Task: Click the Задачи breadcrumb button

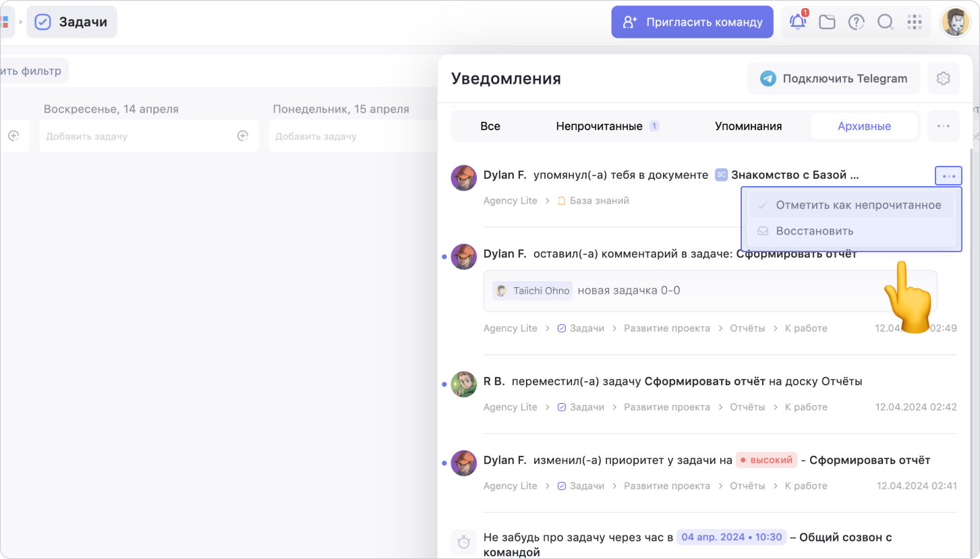Action: pos(72,22)
